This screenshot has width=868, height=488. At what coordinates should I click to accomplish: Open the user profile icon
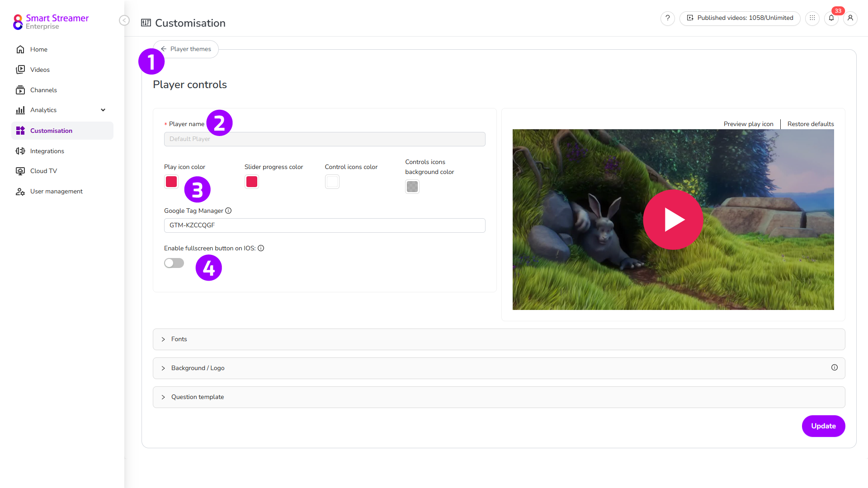point(850,18)
